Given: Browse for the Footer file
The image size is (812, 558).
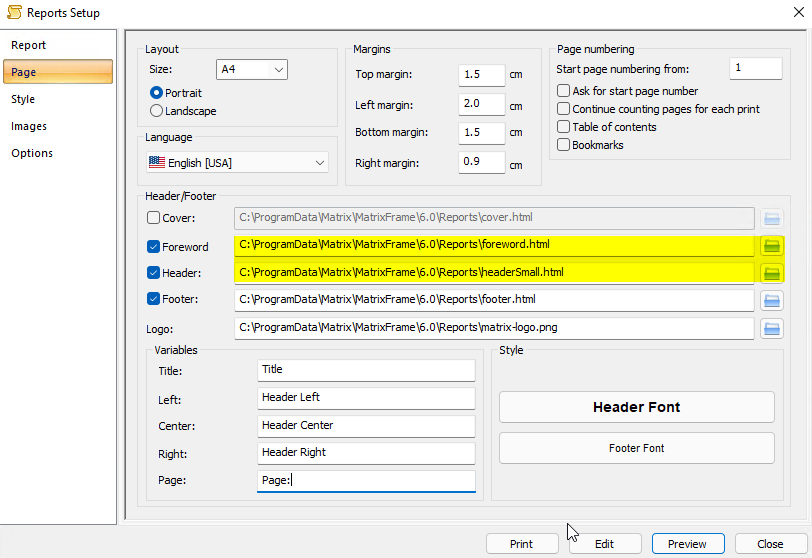Looking at the screenshot, I should [772, 300].
